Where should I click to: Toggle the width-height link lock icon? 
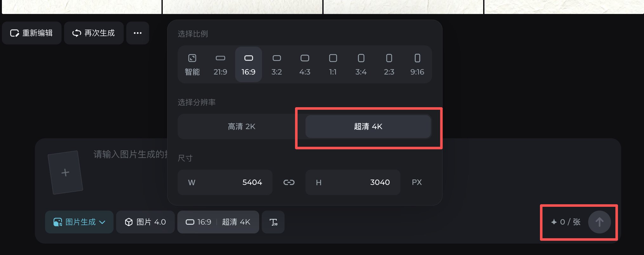tap(289, 182)
